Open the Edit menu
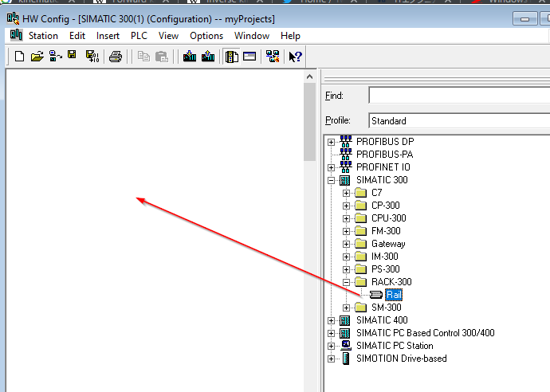Image resolution: width=550 pixels, height=392 pixels. click(77, 36)
